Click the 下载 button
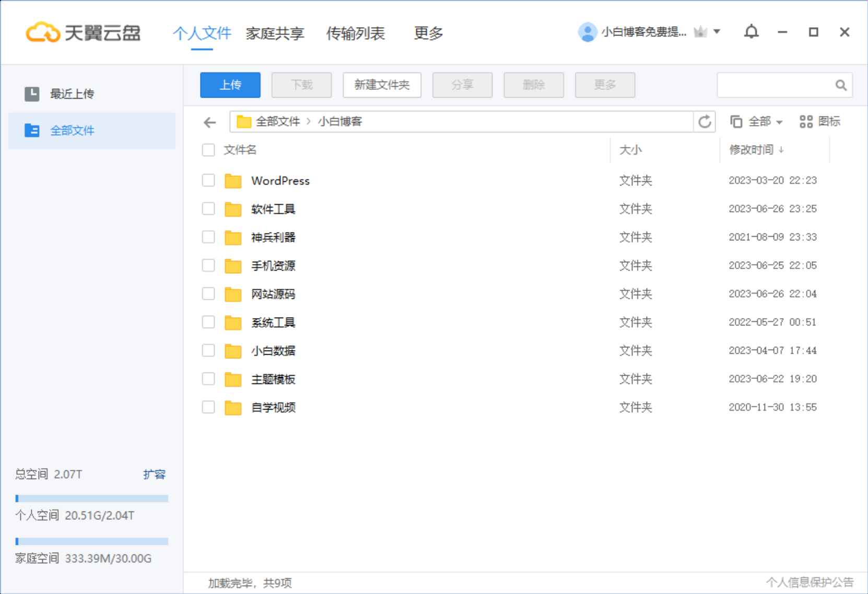Viewport: 868px width, 594px height. (301, 85)
